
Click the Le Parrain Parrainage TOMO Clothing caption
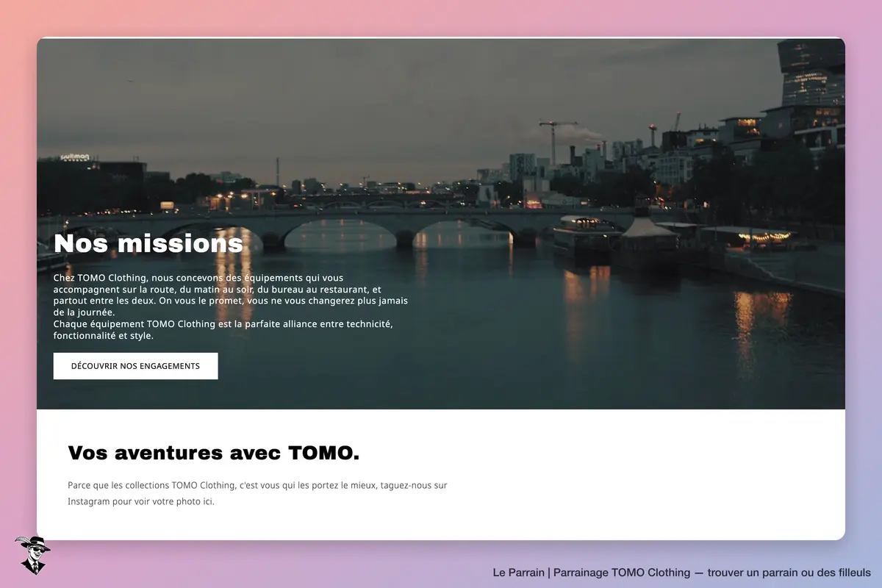(681, 573)
